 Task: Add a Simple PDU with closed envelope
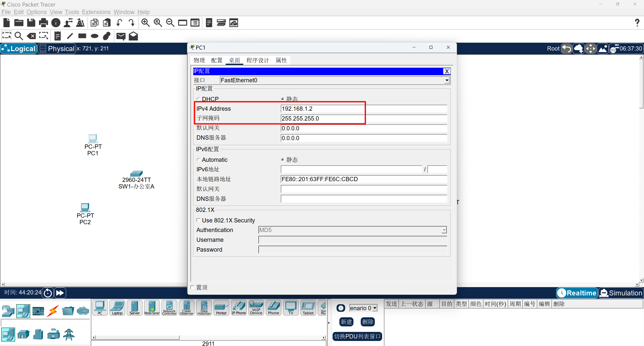121,36
